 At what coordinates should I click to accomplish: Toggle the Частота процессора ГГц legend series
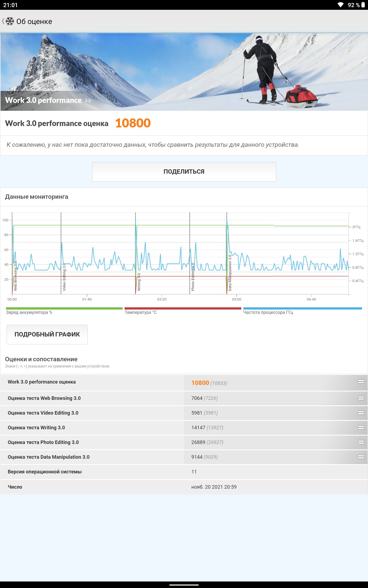[302, 311]
